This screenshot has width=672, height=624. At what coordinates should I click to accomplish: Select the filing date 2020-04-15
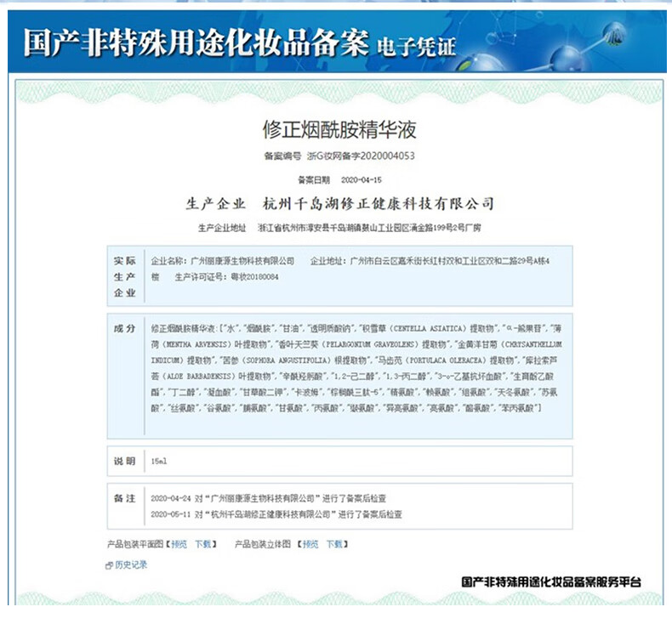pos(362,180)
